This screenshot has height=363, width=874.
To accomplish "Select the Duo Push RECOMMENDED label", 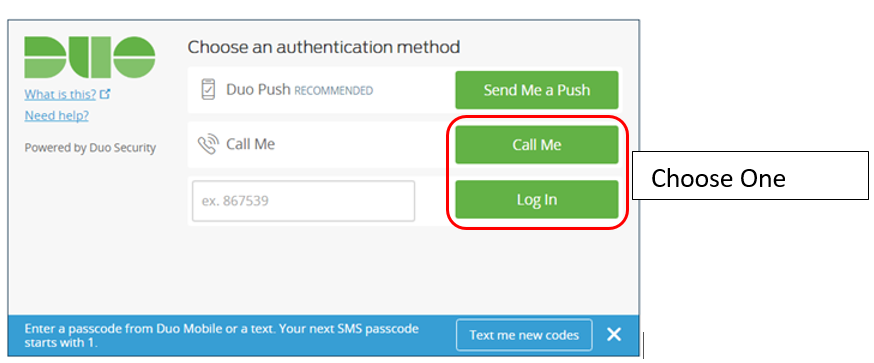I will tap(299, 90).
